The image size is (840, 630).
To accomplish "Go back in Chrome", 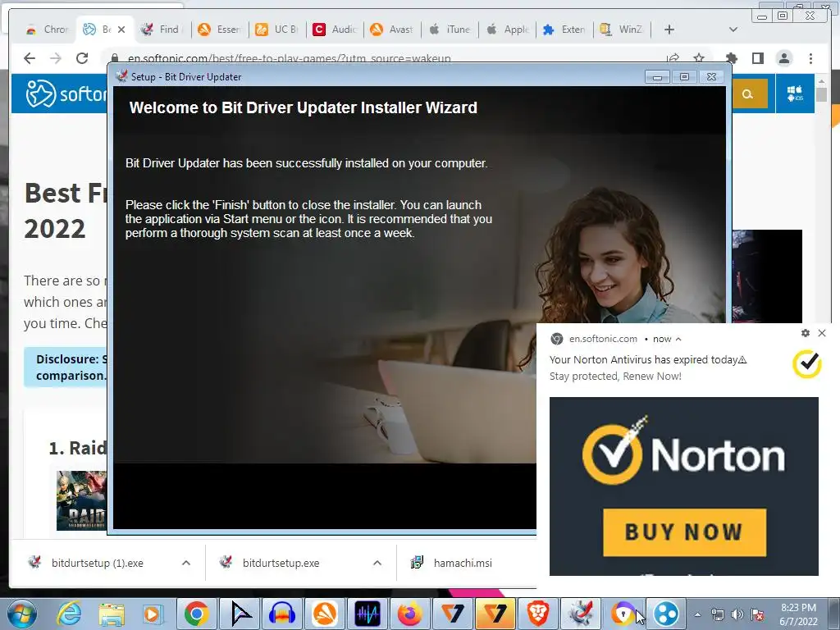I will [x=30, y=58].
